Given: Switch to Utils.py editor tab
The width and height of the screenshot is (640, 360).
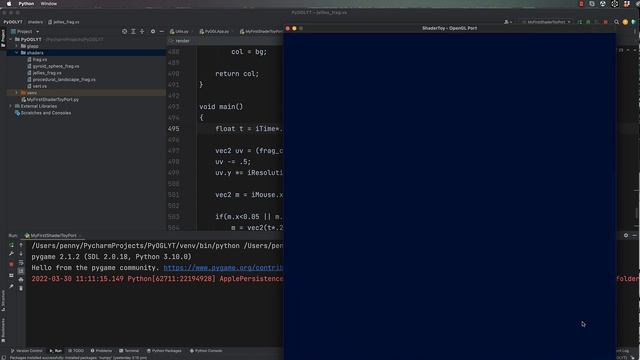Looking at the screenshot, I should pyautogui.click(x=179, y=31).
